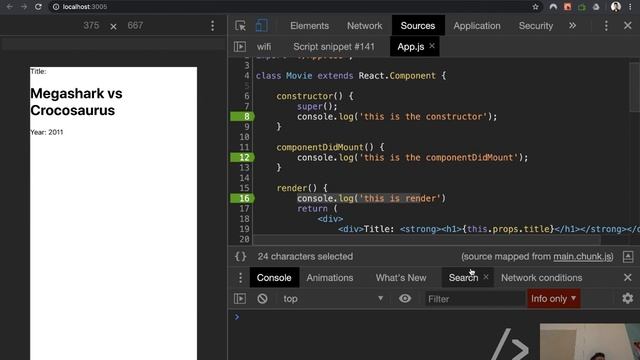Viewport: 640px width, 360px height.
Task: Toggle the device toolbar icon
Action: coord(262,25)
